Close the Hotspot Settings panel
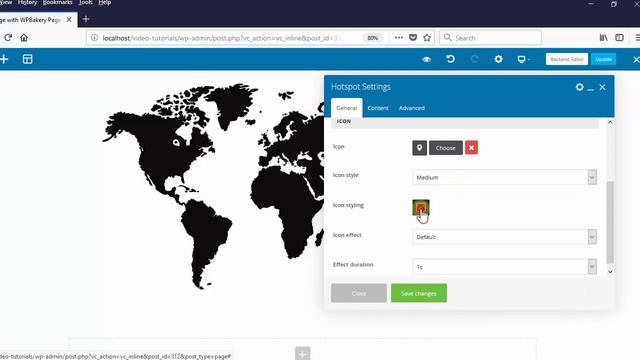This screenshot has width=640, height=360. click(x=602, y=87)
